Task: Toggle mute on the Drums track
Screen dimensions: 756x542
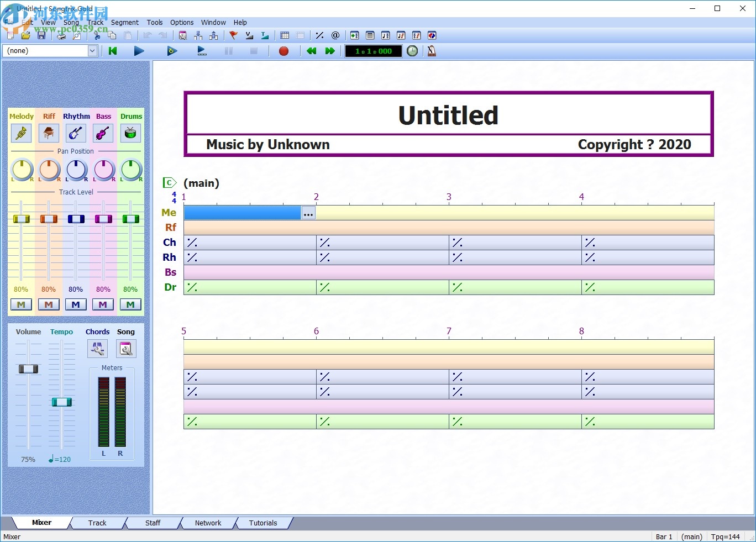Action: tap(130, 304)
